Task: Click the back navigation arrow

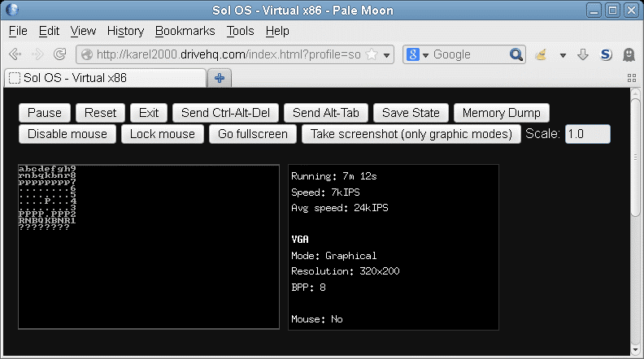Action: point(15,54)
